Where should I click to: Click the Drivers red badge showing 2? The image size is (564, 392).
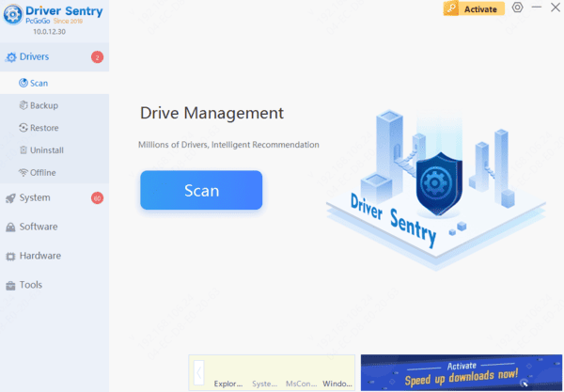[x=97, y=57]
